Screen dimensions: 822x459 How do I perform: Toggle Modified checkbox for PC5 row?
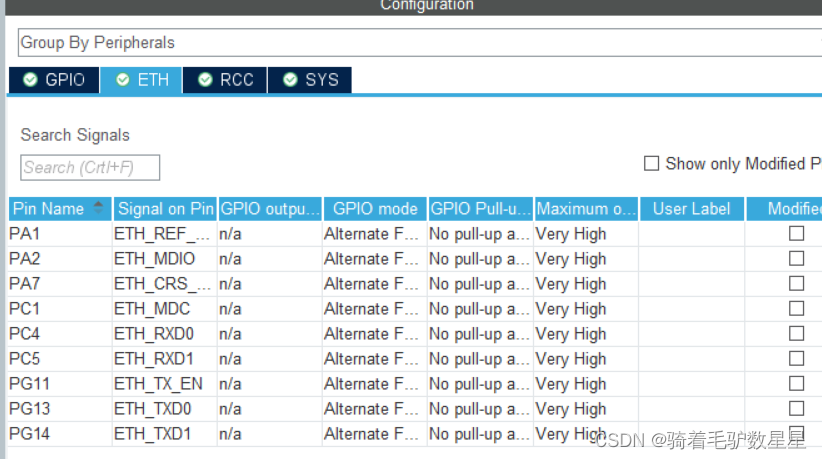tap(796, 358)
